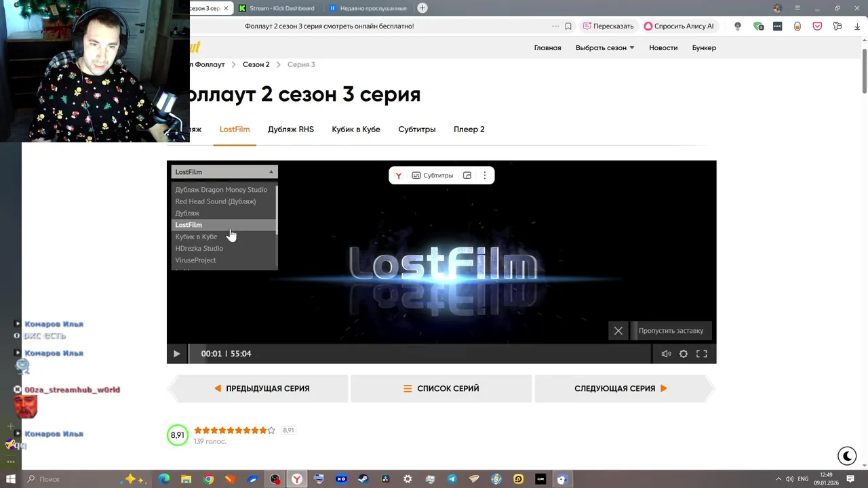Viewport: 868px width, 488px height.
Task: Open File Explorer from taskbar
Action: coord(186,479)
